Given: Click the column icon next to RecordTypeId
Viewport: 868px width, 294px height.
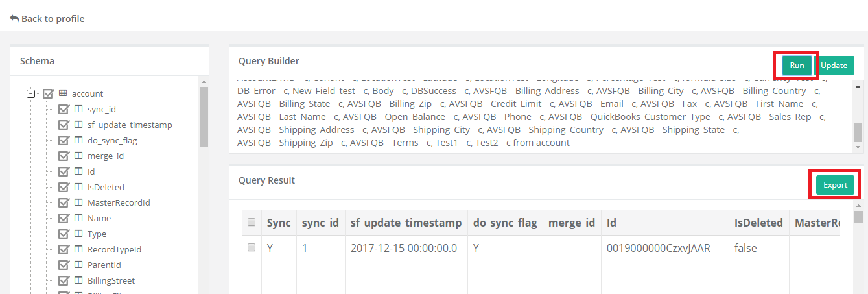Looking at the screenshot, I should 78,249.
